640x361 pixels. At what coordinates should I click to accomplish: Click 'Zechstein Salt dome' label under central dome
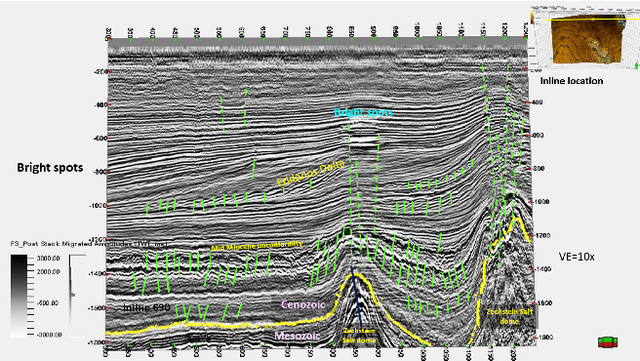click(x=359, y=335)
